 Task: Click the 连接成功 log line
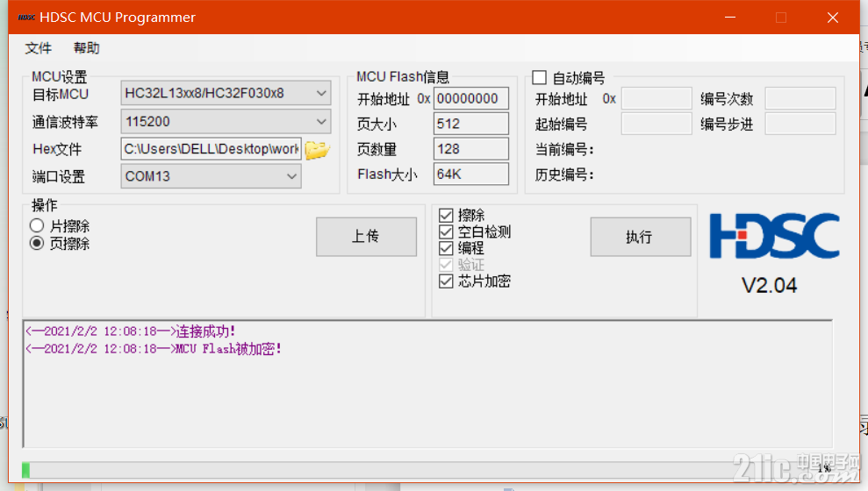[131, 331]
